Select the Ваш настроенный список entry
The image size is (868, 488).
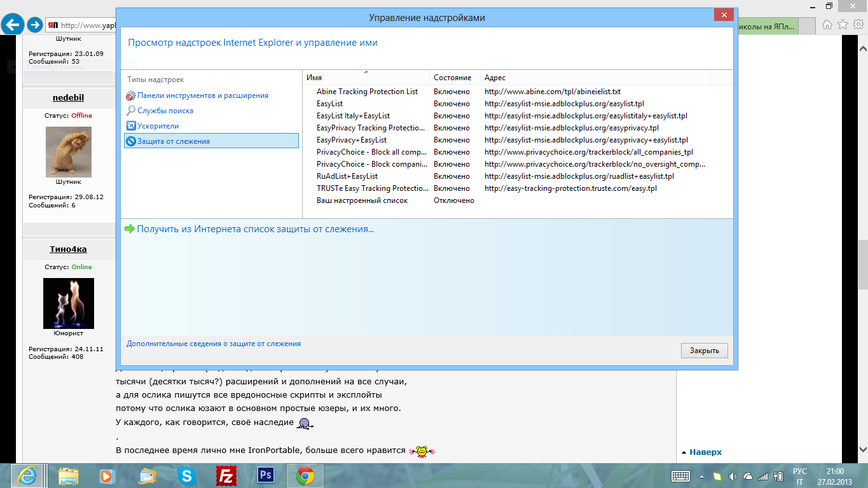coord(362,200)
